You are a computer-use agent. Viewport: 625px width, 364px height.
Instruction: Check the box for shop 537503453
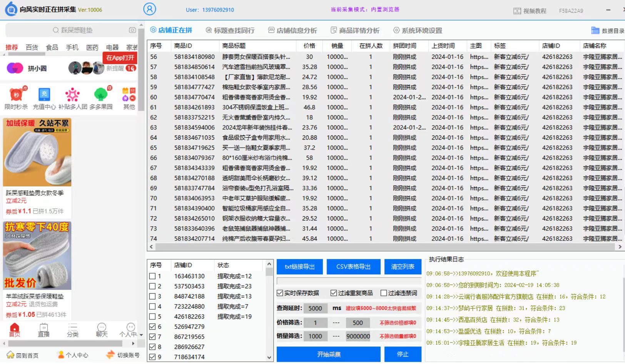152,286
